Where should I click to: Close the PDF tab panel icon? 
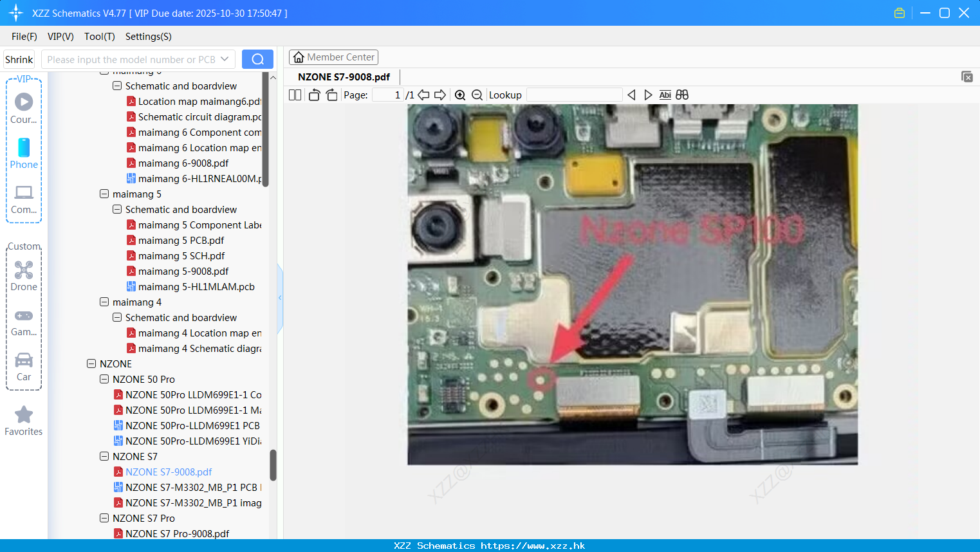click(x=966, y=77)
